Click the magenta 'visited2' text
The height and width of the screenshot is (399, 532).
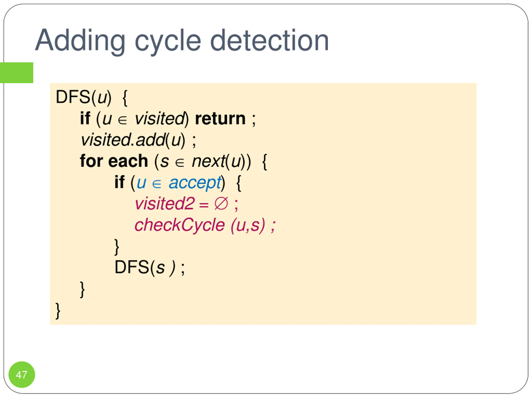(x=165, y=204)
